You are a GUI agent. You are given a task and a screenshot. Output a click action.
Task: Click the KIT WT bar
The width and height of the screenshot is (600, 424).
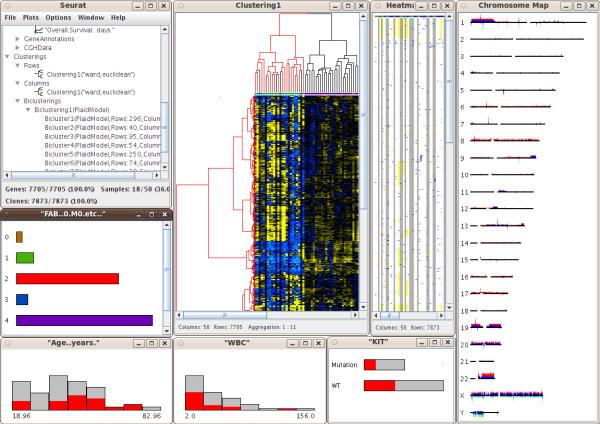(x=404, y=385)
